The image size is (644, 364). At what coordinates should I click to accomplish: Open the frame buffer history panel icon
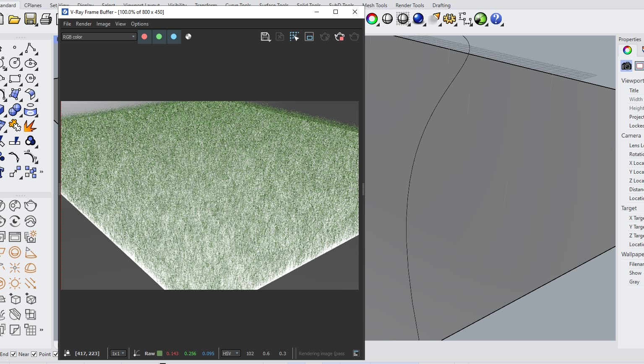click(x=356, y=353)
